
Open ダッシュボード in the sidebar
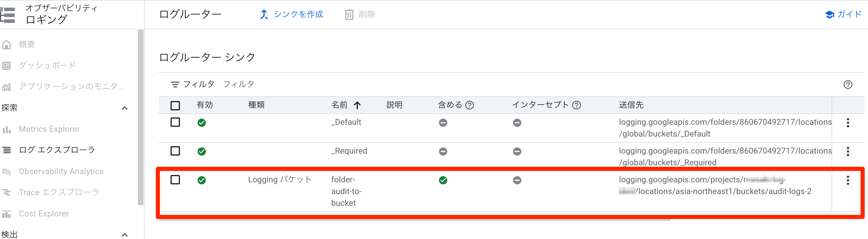click(48, 65)
